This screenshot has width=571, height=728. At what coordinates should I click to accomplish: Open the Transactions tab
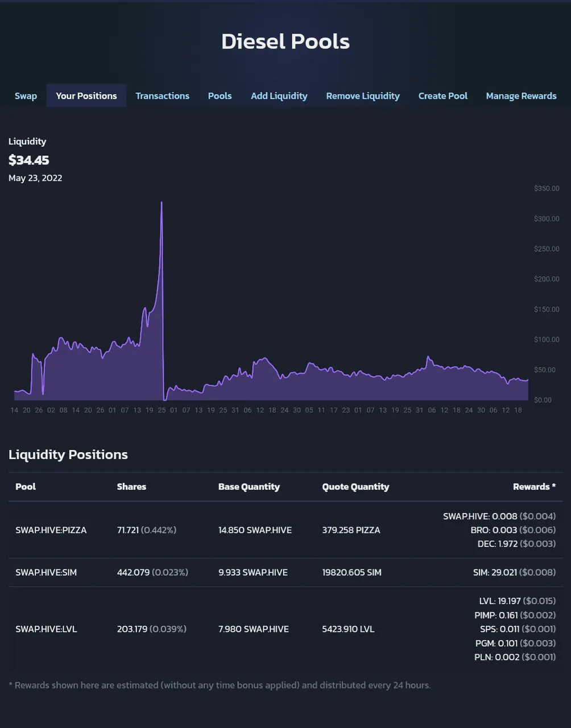[x=162, y=96]
